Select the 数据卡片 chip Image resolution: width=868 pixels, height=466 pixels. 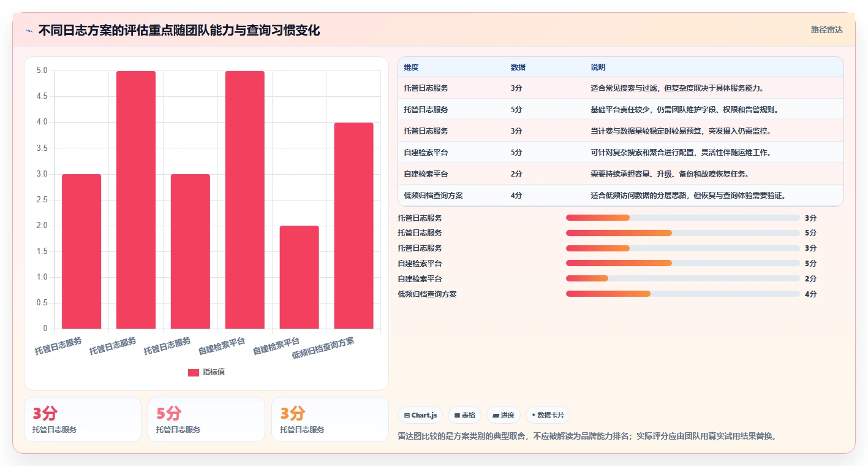(548, 415)
